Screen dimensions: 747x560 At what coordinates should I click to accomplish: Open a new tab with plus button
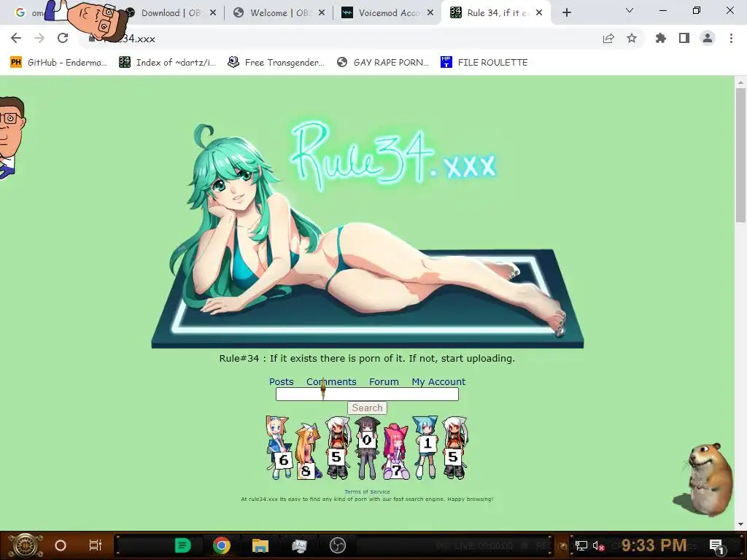tap(566, 13)
